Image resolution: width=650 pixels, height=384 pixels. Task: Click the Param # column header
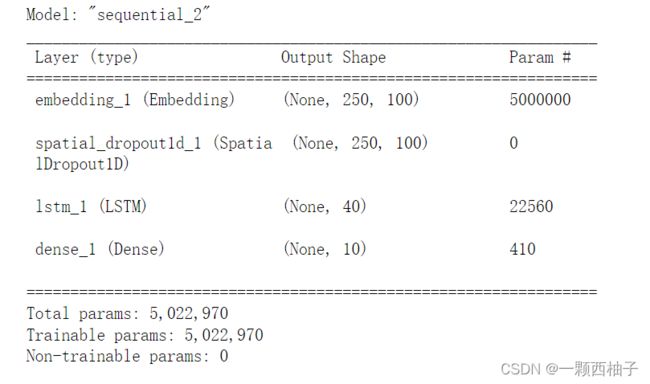[x=540, y=57]
